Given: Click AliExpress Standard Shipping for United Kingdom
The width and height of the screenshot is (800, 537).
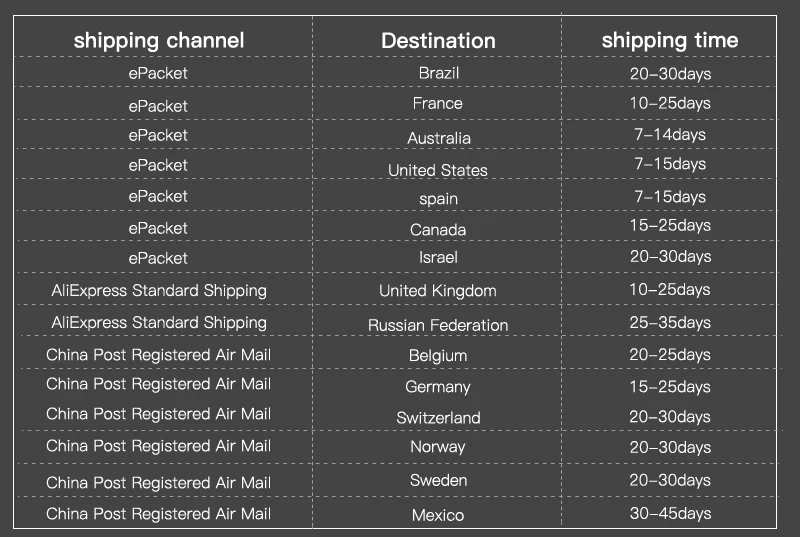Looking at the screenshot, I should (159, 290).
